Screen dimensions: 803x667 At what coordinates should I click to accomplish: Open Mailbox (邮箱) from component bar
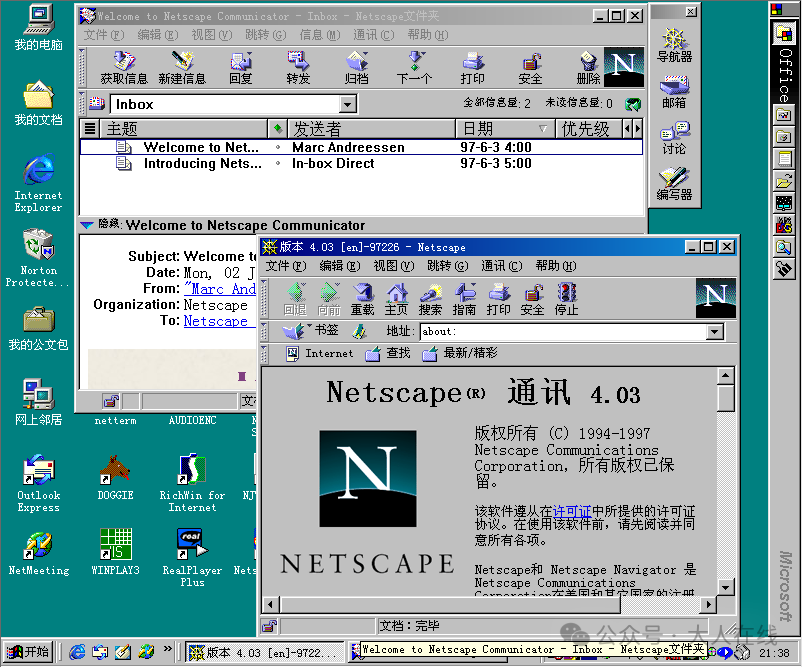click(674, 92)
